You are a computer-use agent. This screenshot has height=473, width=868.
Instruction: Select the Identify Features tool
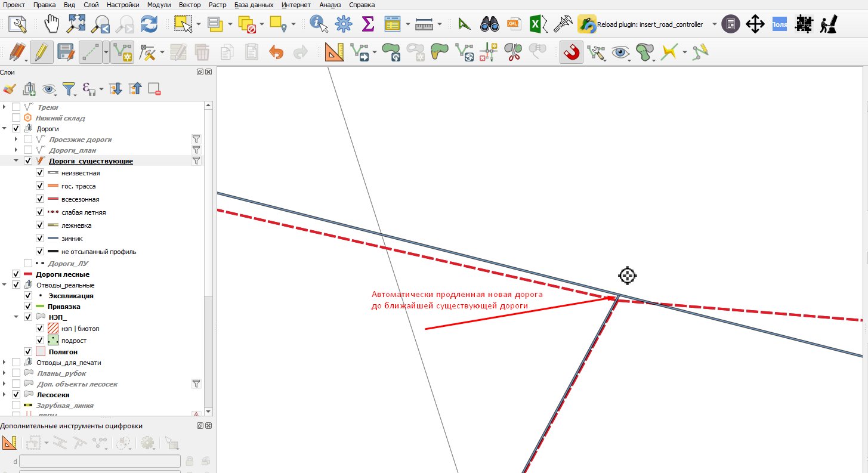(x=319, y=24)
